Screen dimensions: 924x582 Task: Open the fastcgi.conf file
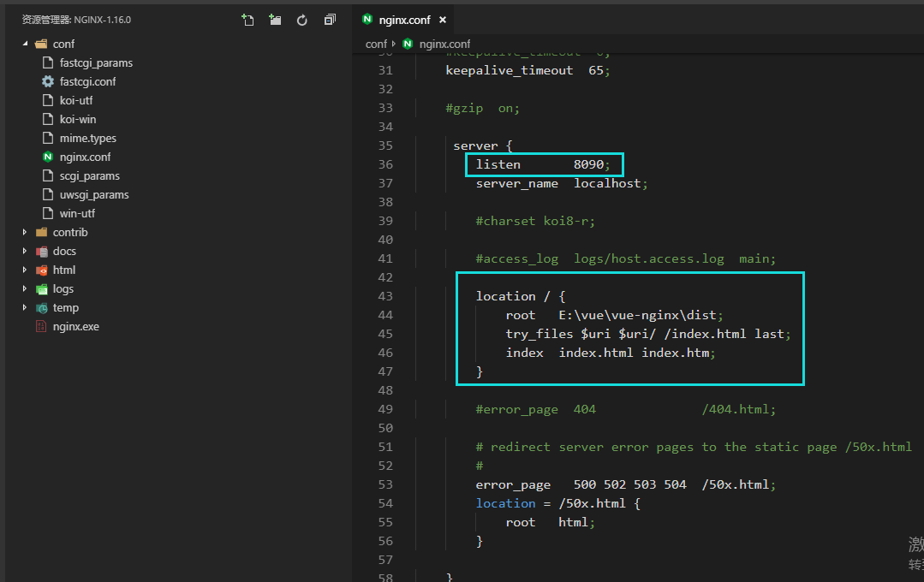point(88,82)
